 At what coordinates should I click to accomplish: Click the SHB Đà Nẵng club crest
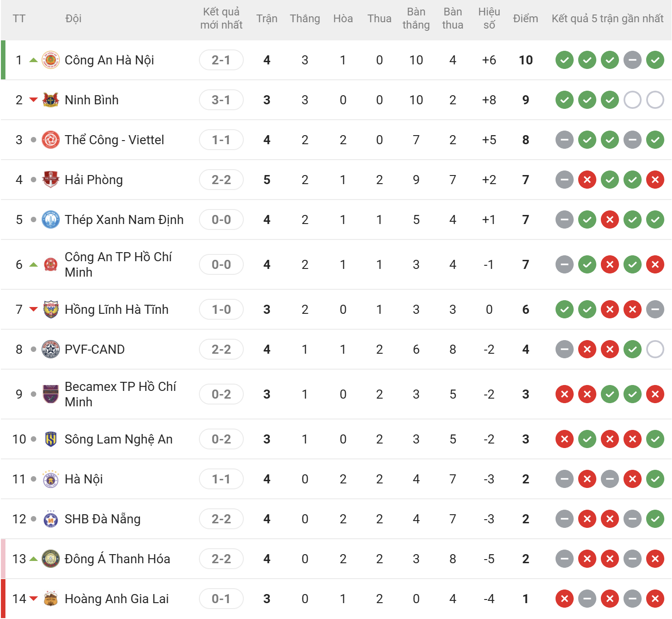coord(51,519)
